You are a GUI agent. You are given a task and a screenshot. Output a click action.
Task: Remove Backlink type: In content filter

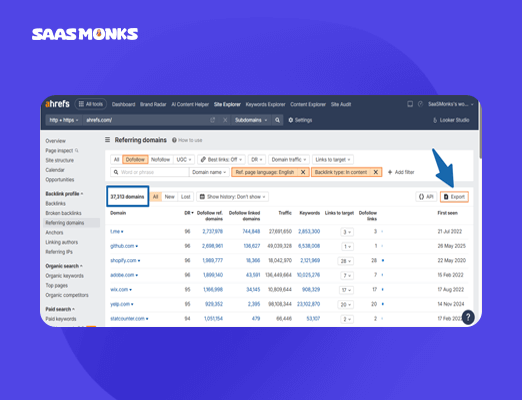pyautogui.click(x=376, y=172)
